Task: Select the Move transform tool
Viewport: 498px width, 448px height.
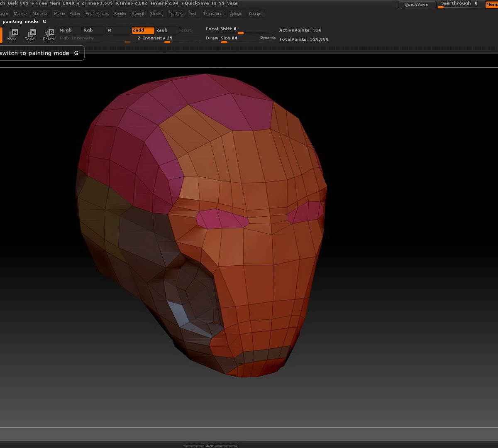Action: pyautogui.click(x=12, y=34)
